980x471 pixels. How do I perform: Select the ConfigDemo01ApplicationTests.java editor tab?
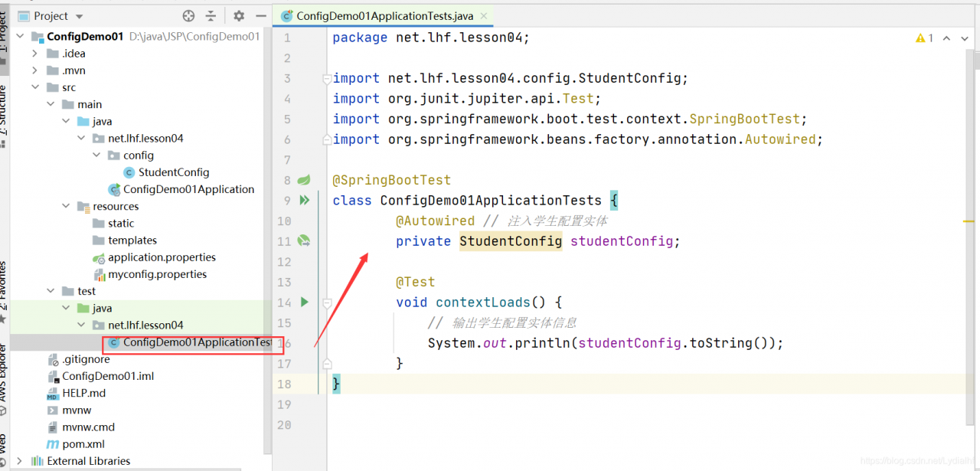[384, 15]
